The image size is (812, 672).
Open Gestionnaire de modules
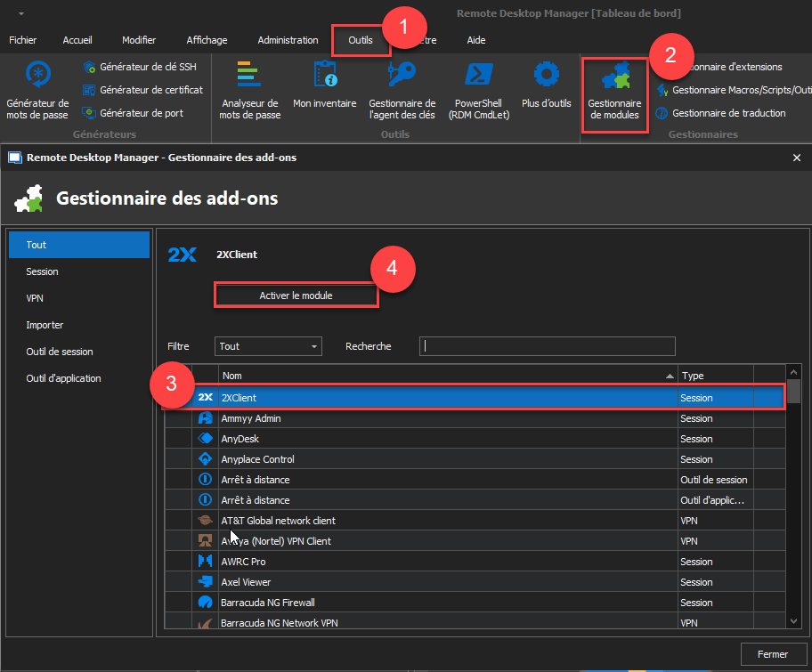(614, 93)
